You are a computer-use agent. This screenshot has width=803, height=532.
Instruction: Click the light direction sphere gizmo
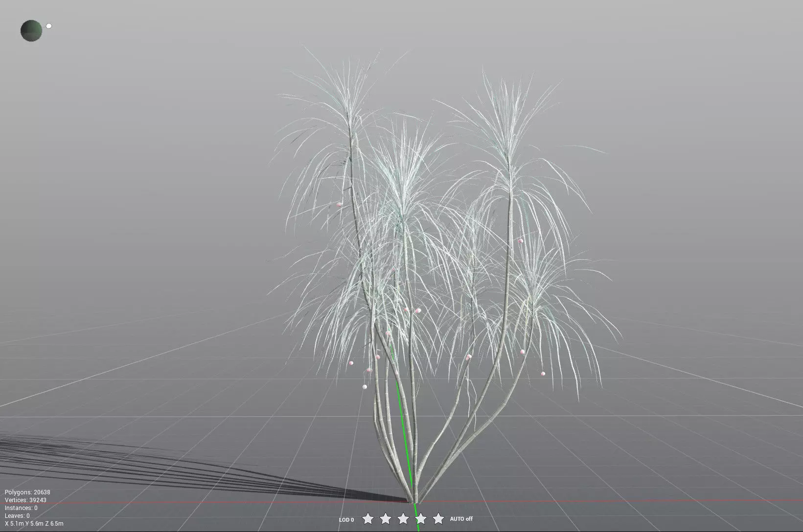pos(31,31)
